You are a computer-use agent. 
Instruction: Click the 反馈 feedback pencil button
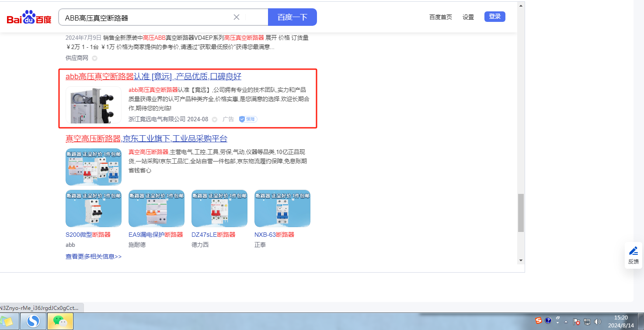pos(634,256)
